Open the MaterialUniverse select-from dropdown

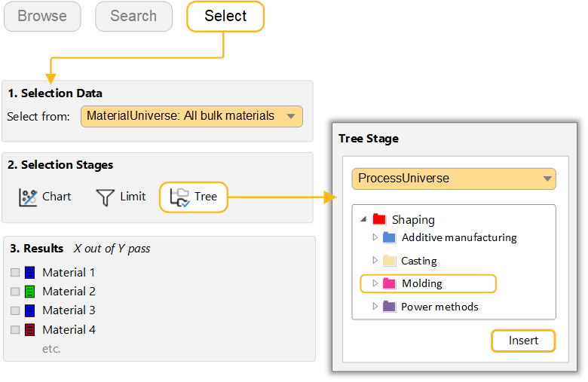click(191, 116)
